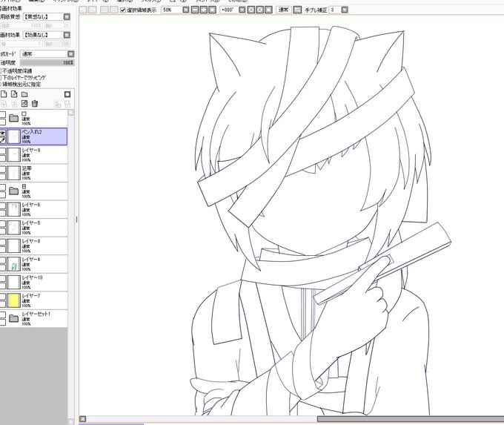Click the 通常 box in top toolbar
The image size is (504, 425).
pyautogui.click(x=283, y=10)
